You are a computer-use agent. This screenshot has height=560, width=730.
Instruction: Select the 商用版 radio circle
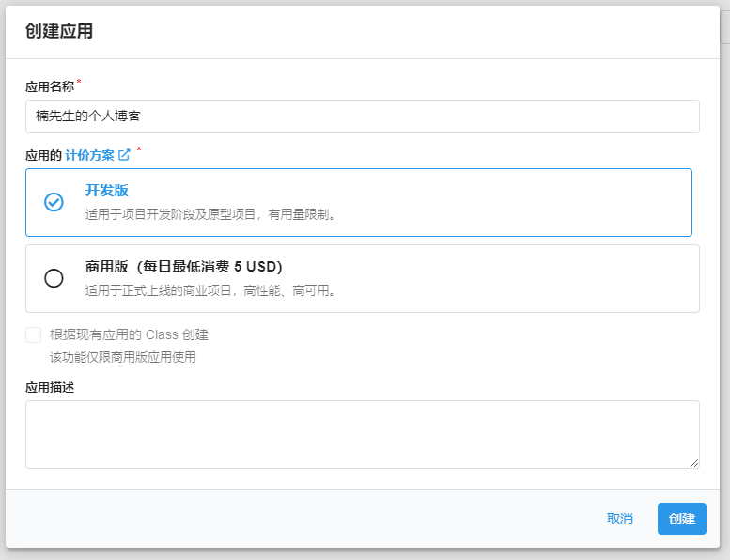tap(54, 278)
